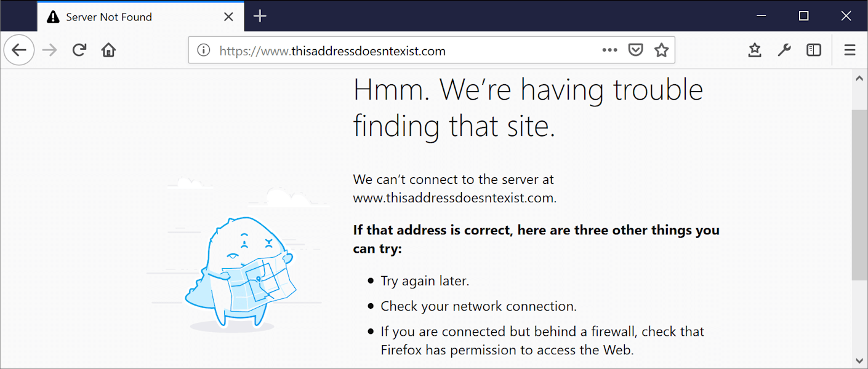Click the Firefox developer tools wrench icon
The height and width of the screenshot is (369, 868).
(784, 50)
